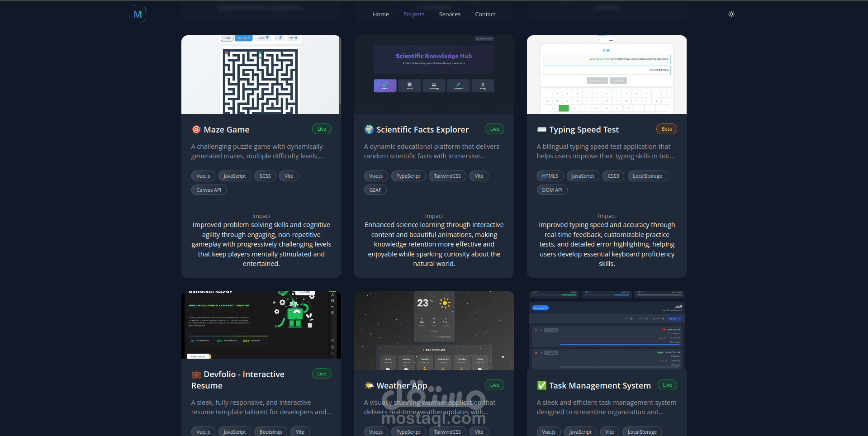Click the Impact heading on Maze Game card
The width and height of the screenshot is (868, 436).
(261, 216)
